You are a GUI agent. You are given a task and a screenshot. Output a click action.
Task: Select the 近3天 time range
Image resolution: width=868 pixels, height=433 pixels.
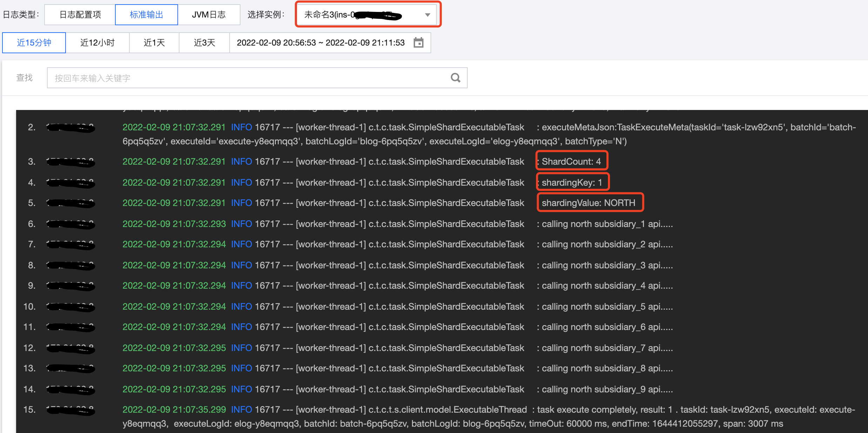(x=204, y=42)
